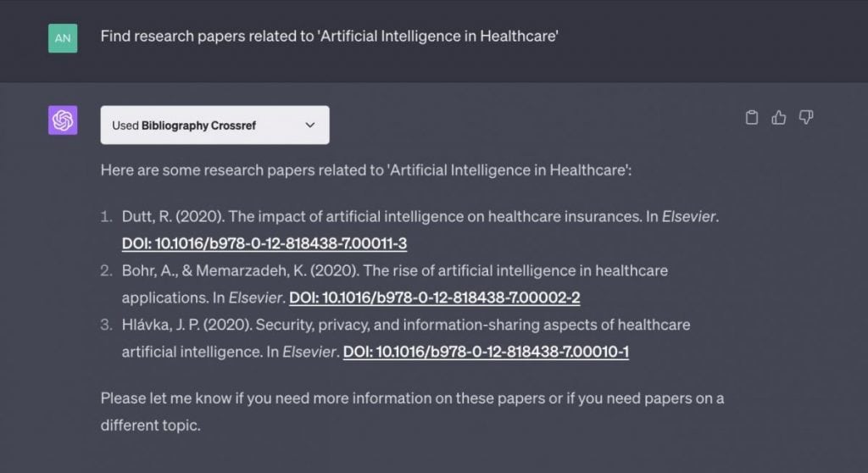Viewport: 868px width, 473px height.
Task: Click the 'Bibliography Crossref' plugin label
Action: tap(198, 125)
